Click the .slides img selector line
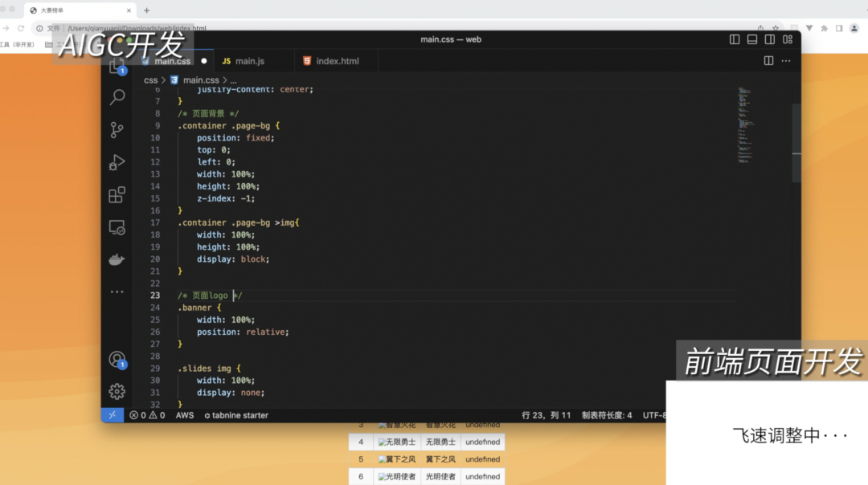Screen dimensions: 868x485 [x=209, y=369]
